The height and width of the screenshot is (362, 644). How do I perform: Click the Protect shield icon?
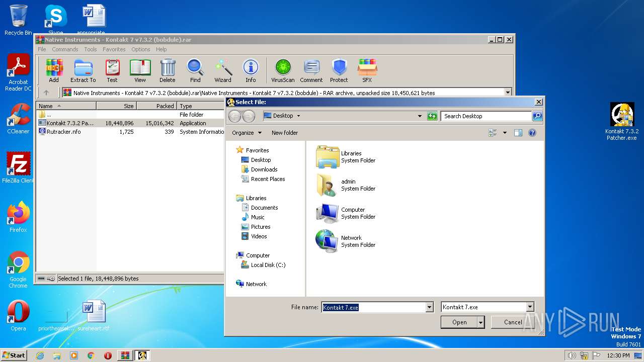[339, 70]
